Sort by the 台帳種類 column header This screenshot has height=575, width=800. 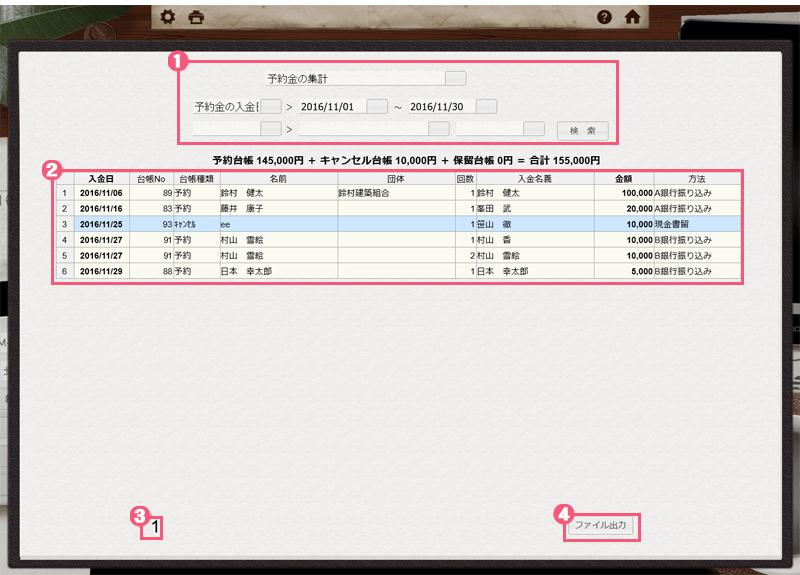pyautogui.click(x=196, y=179)
